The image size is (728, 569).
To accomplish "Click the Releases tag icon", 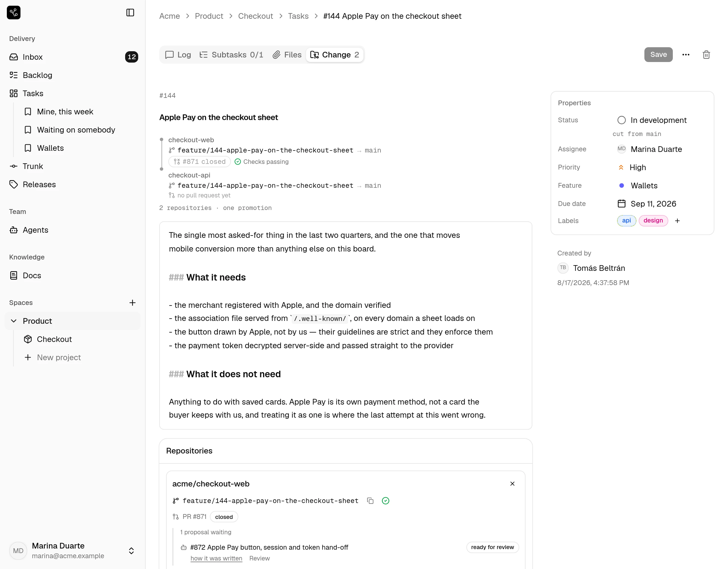I will (x=14, y=184).
